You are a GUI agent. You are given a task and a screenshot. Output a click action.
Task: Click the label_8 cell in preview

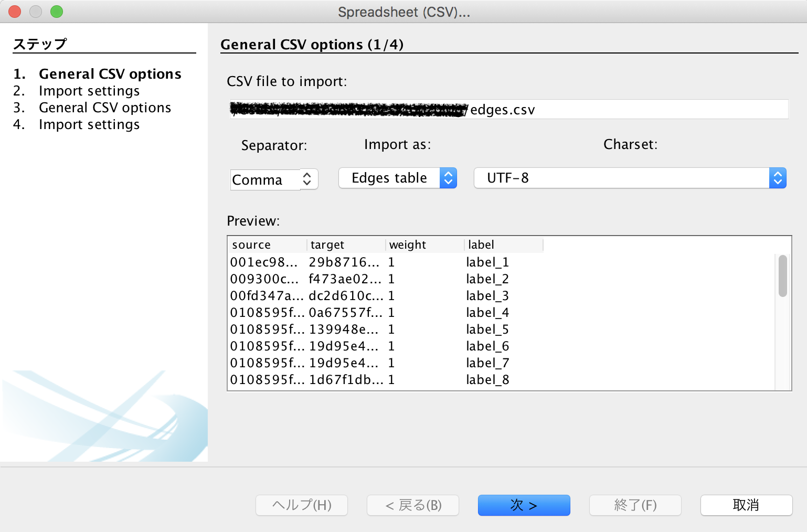487,380
